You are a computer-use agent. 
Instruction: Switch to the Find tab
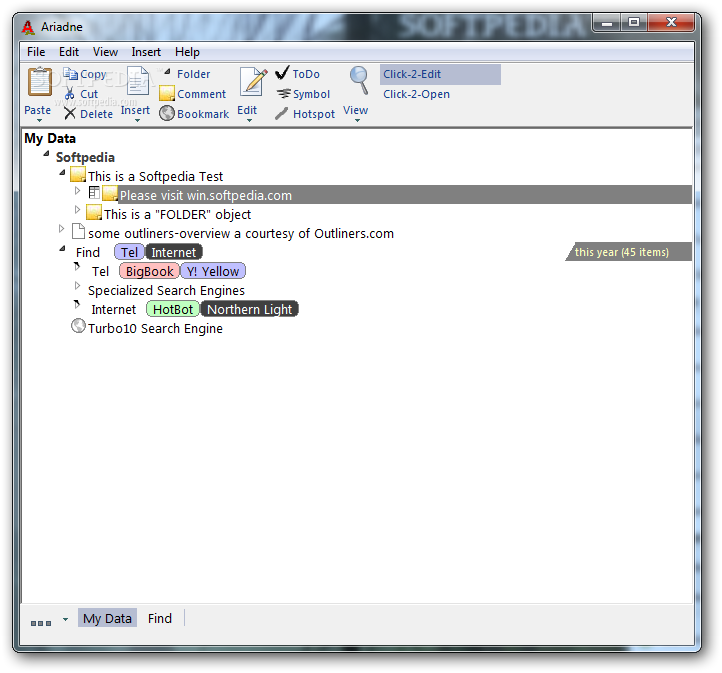[160, 618]
